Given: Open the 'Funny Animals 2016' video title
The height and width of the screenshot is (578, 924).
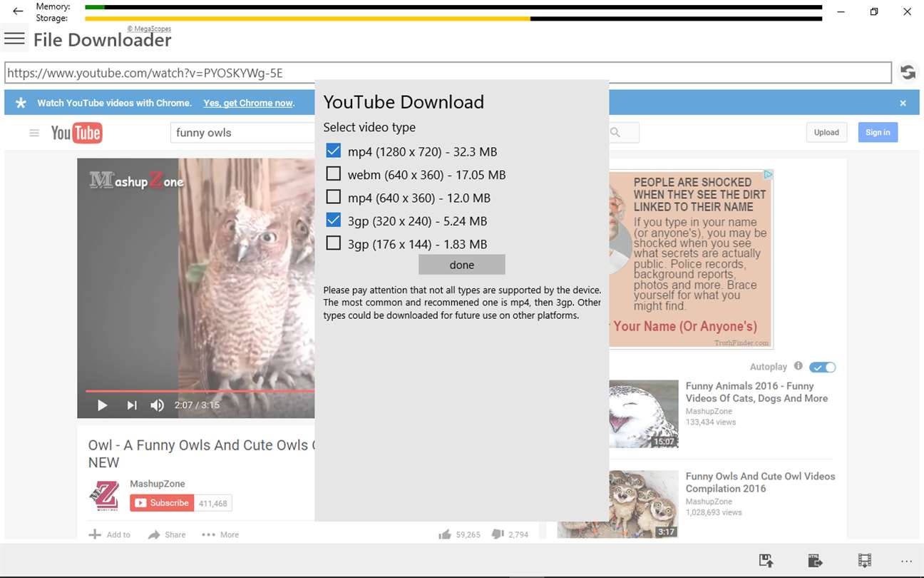Looking at the screenshot, I should point(756,392).
